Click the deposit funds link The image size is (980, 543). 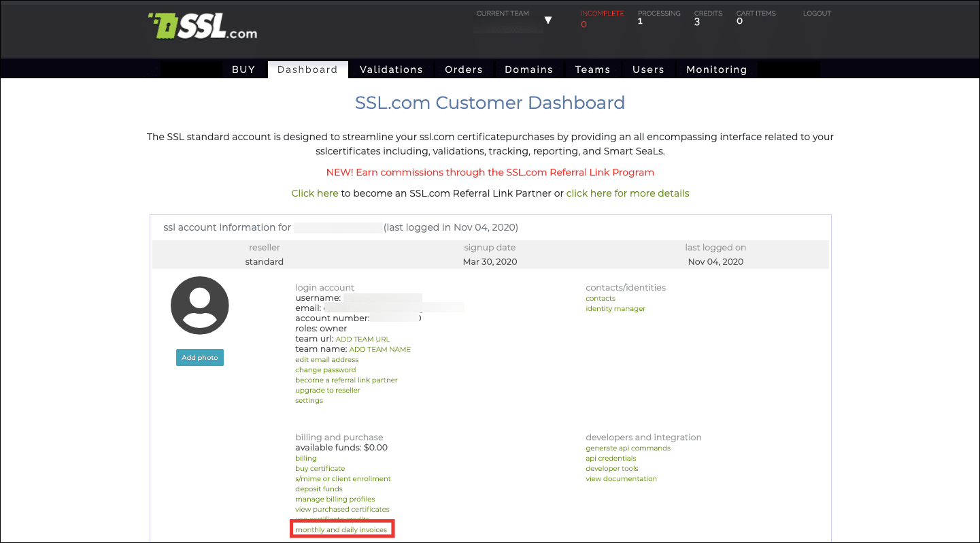pyautogui.click(x=318, y=489)
